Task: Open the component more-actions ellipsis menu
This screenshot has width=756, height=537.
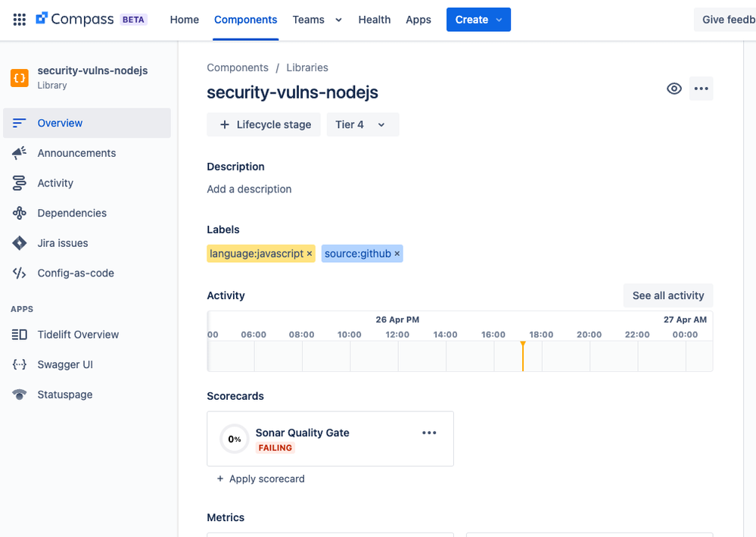Action: [x=701, y=89]
